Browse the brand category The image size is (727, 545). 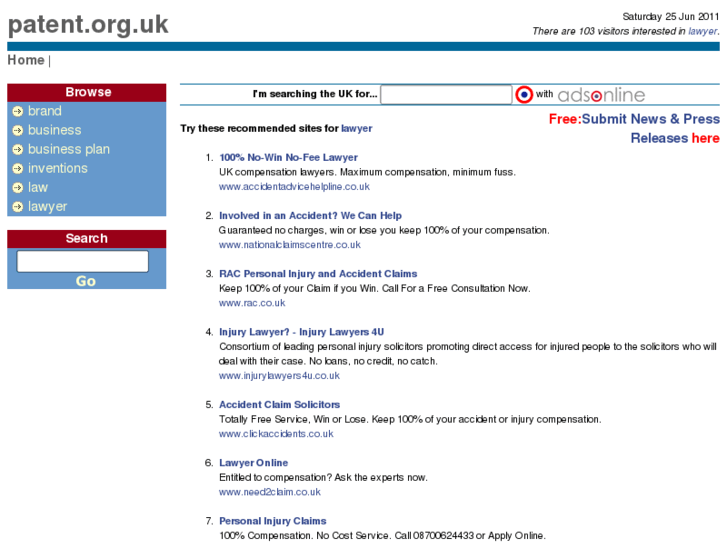point(45,111)
